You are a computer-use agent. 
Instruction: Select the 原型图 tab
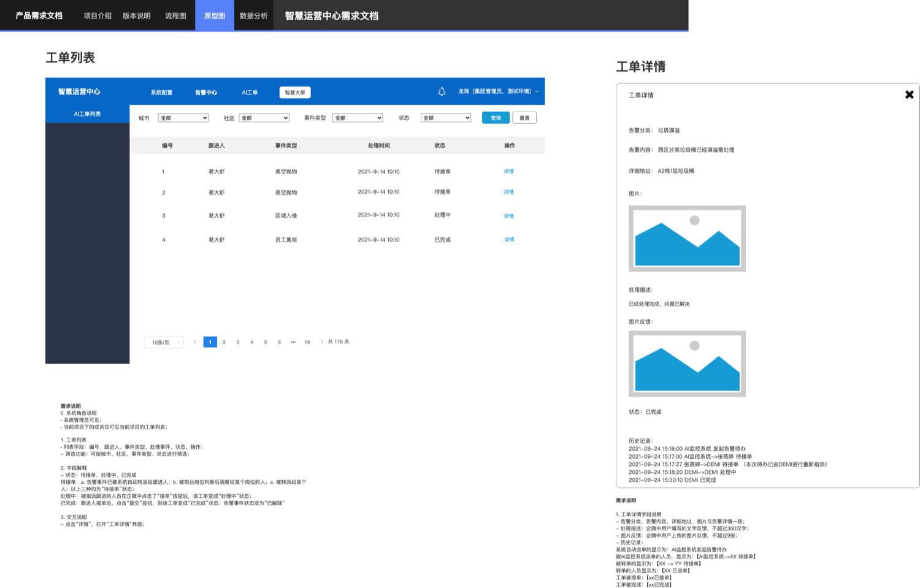[x=215, y=16]
